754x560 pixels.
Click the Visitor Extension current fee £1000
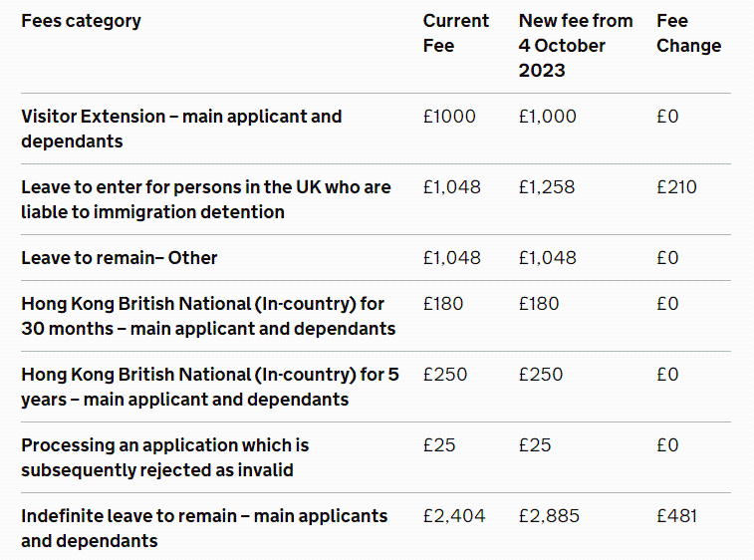tap(449, 117)
